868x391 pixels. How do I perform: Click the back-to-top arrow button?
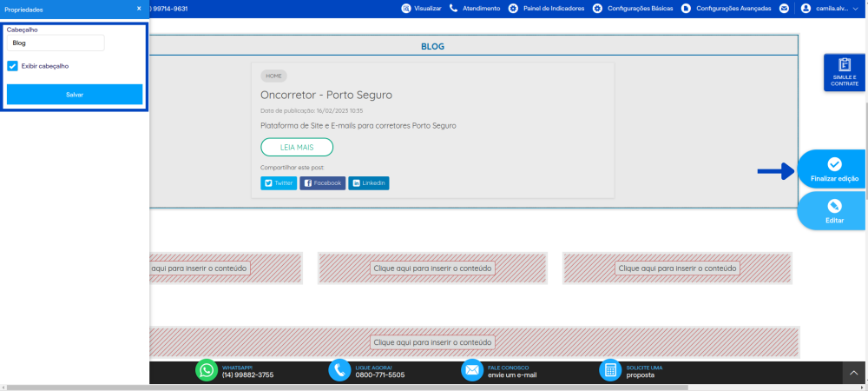pyautogui.click(x=853, y=373)
